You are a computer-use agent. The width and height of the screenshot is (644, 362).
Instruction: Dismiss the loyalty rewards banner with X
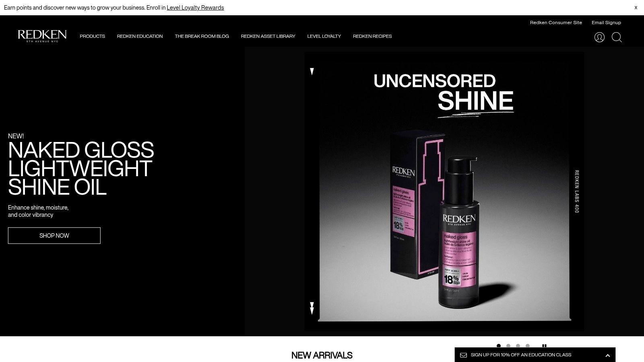click(636, 8)
